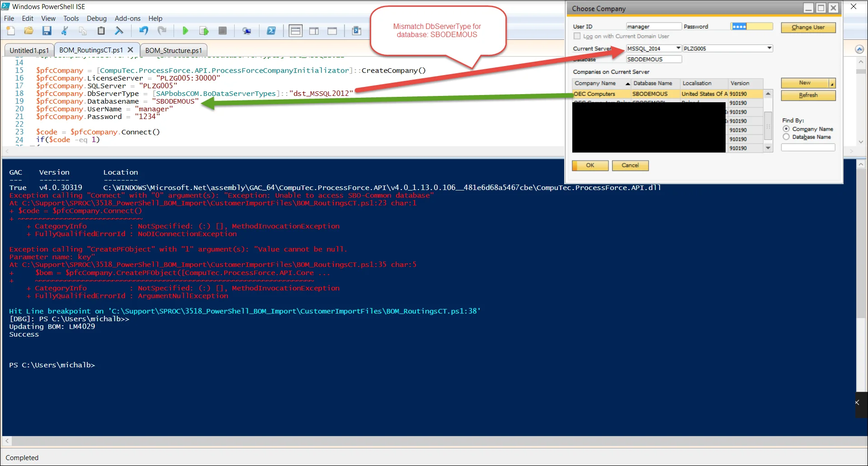This screenshot has width=868, height=466.
Task: Run the script using the green Run icon
Action: click(185, 31)
